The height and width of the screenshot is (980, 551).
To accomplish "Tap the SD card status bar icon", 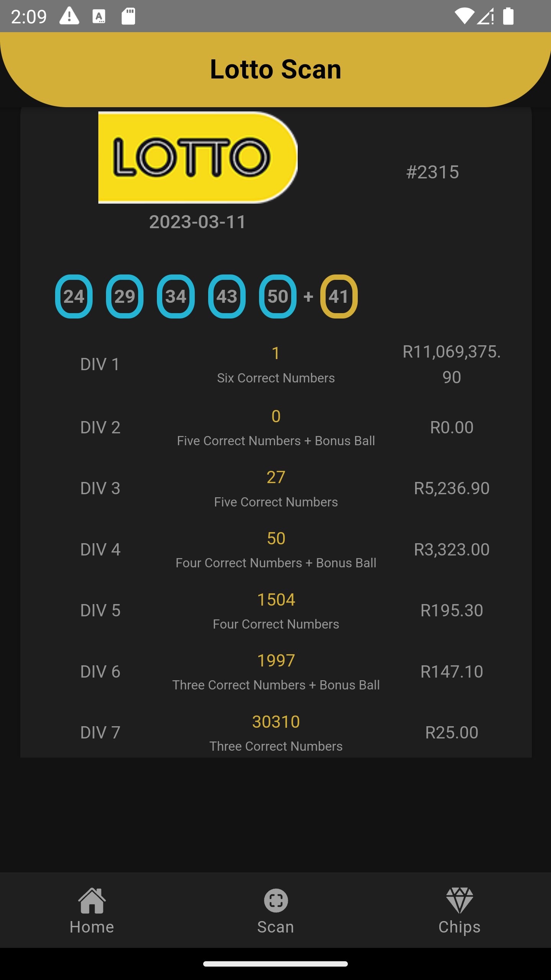I will [128, 16].
